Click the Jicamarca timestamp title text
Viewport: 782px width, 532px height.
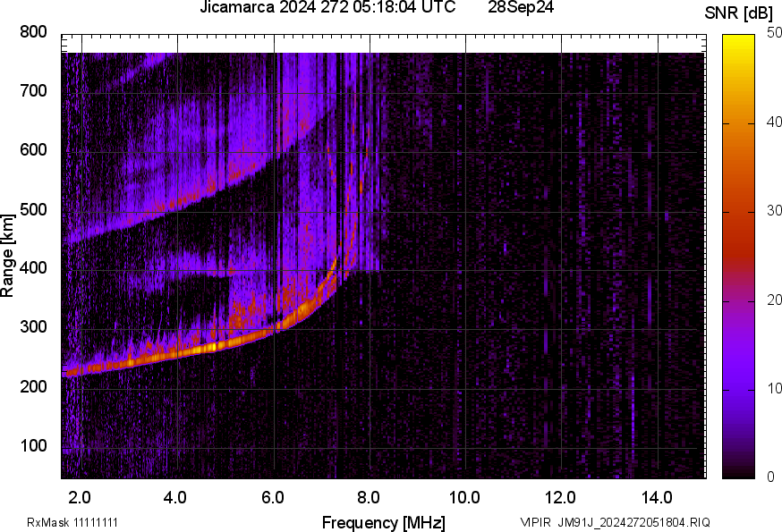pos(327,8)
